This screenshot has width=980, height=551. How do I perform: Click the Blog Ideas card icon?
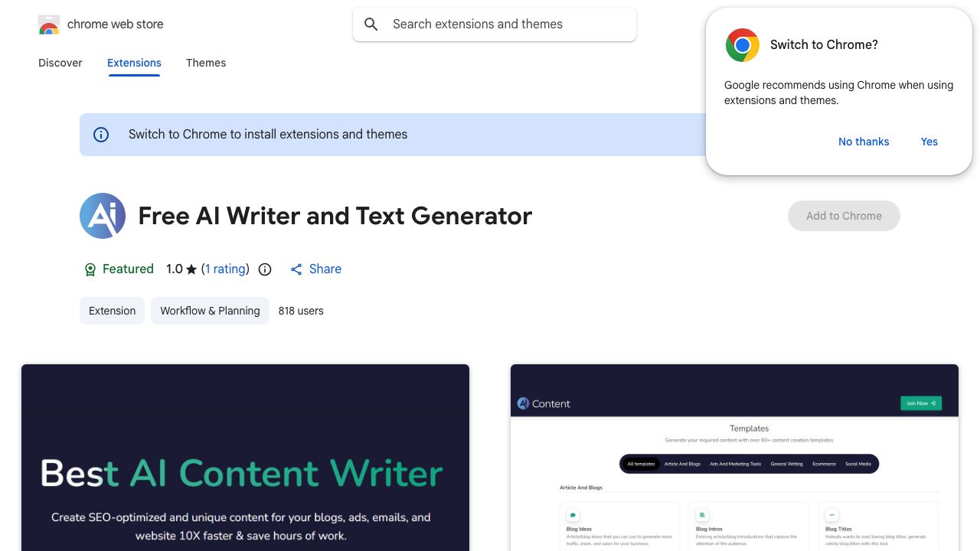(573, 515)
